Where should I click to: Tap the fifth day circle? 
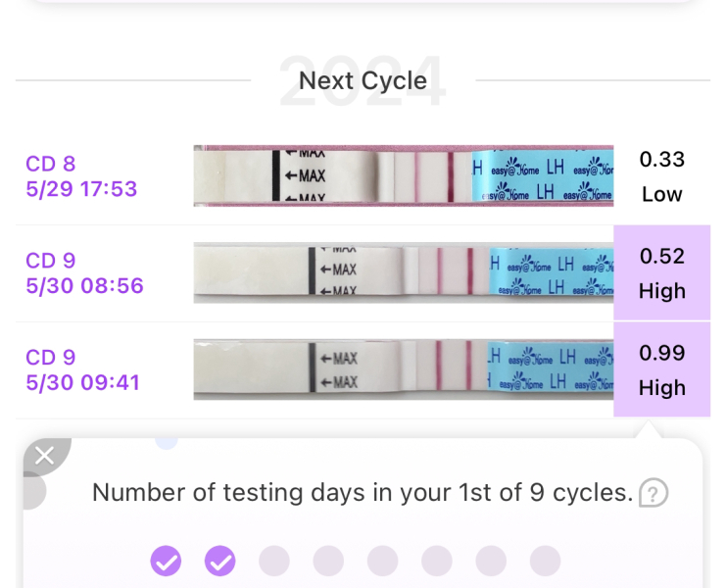pyautogui.click(x=382, y=561)
